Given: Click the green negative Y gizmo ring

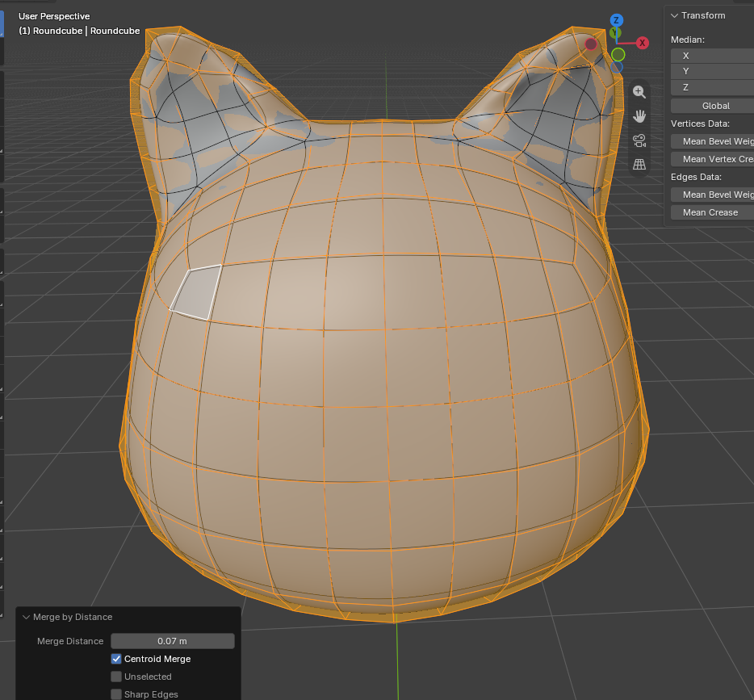Looking at the screenshot, I should (x=618, y=55).
